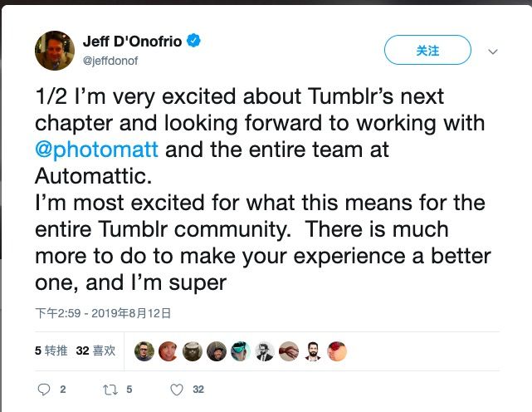Click the first liker avatar with sunglasses

pos(144,351)
